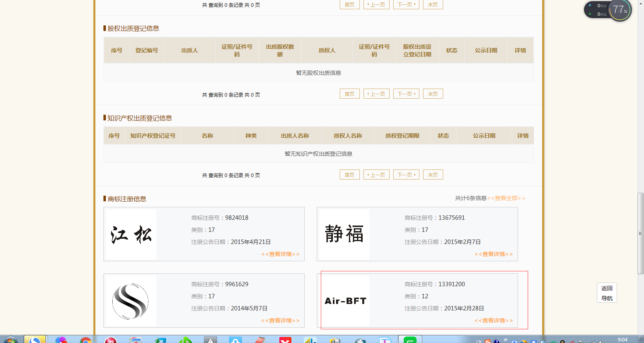This screenshot has height=343, width=644.
Task: Click the 77% memory usage circle widget
Action: [x=620, y=10]
